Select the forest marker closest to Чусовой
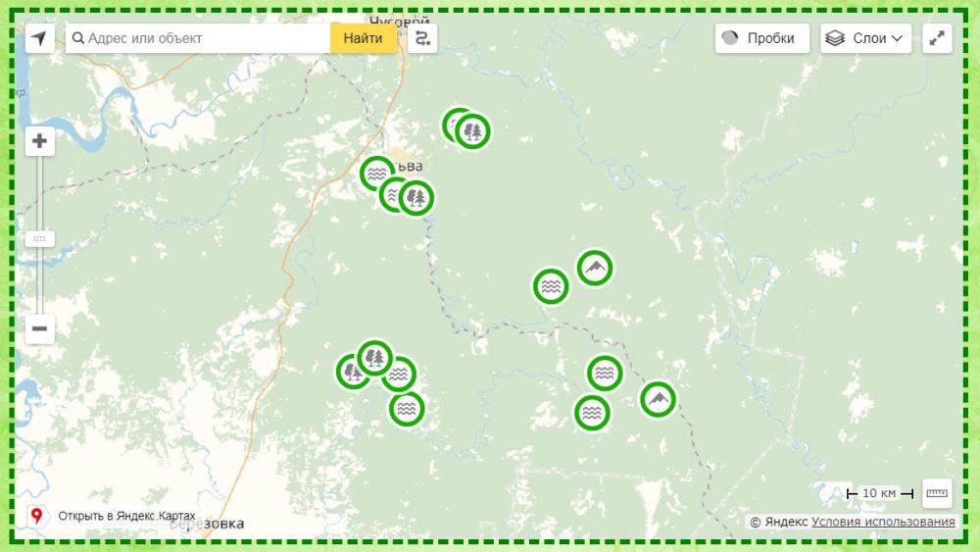980x552 pixels. pos(473,130)
